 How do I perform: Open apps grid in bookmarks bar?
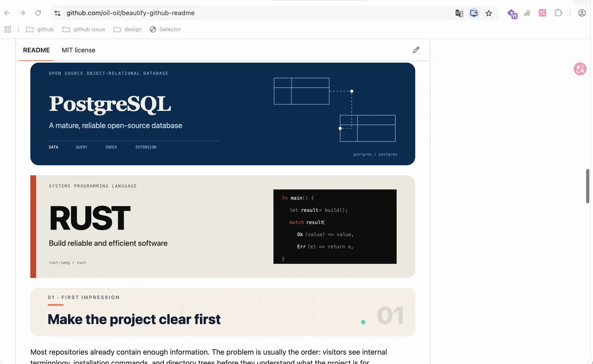pos(8,29)
